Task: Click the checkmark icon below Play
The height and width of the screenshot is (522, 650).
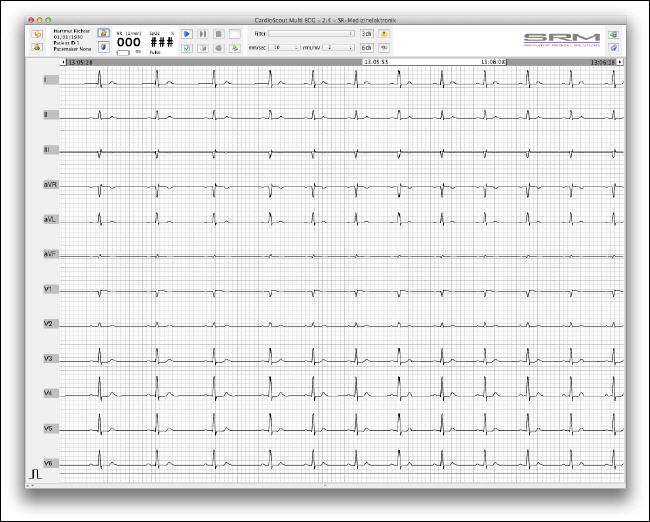Action: tap(187, 47)
